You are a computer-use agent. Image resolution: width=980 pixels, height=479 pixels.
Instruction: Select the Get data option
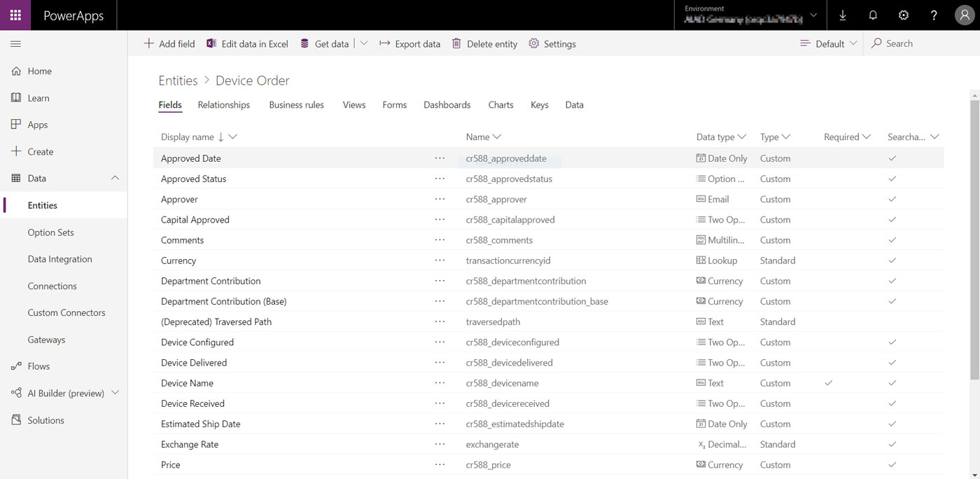click(328, 43)
